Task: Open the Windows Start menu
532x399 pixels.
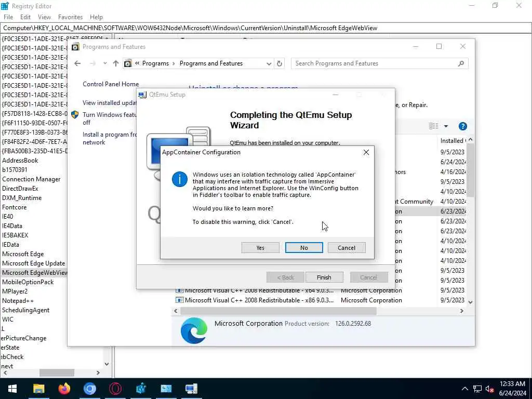Action: coord(12,389)
